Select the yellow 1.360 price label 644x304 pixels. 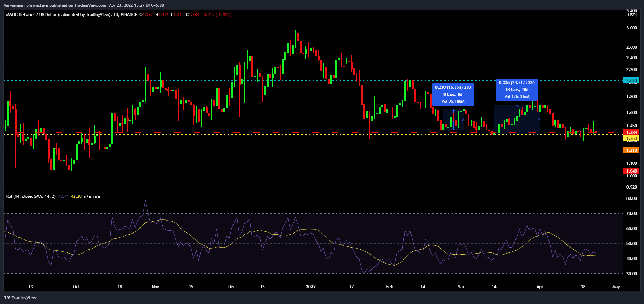click(631, 139)
